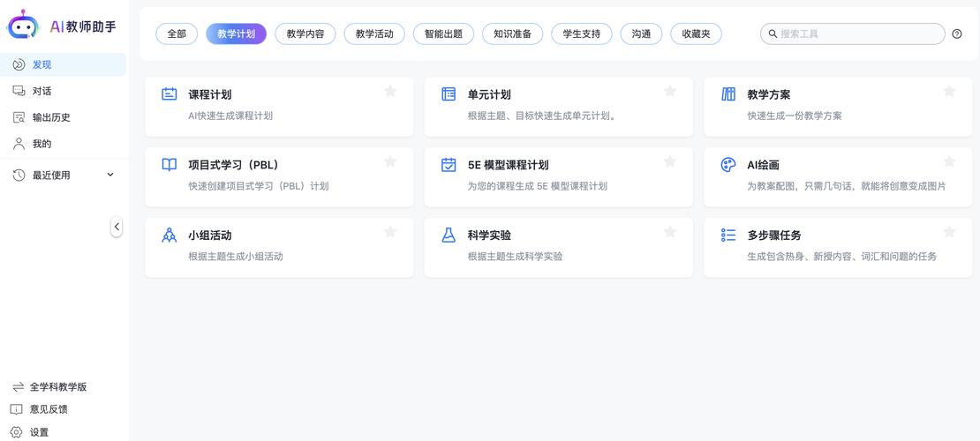
Task: Click the AI绘画 palette icon
Action: (x=728, y=165)
